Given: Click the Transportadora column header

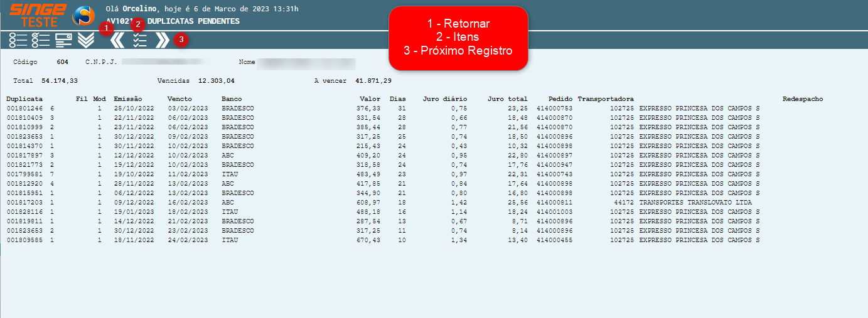Looking at the screenshot, I should tap(605, 99).
